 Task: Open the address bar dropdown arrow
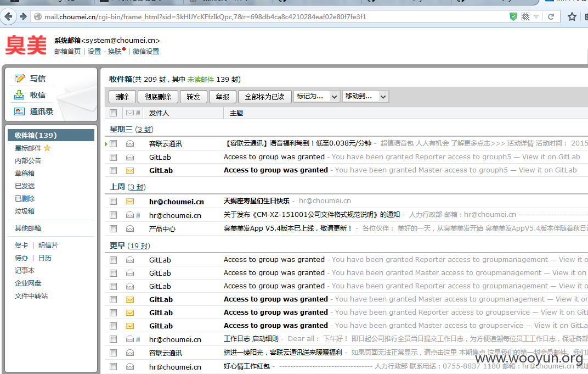click(536, 16)
